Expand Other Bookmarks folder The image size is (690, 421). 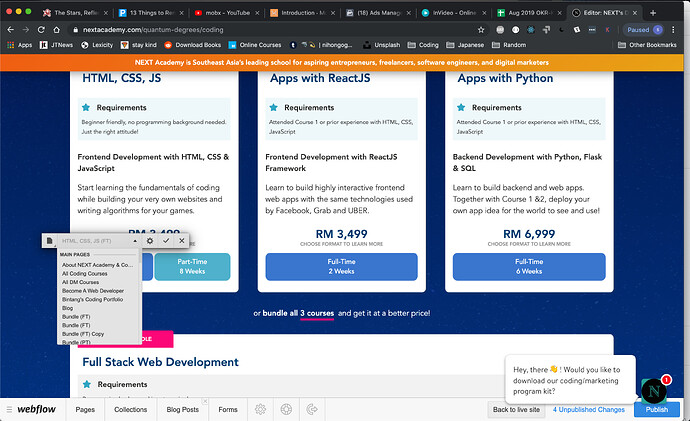click(647, 45)
